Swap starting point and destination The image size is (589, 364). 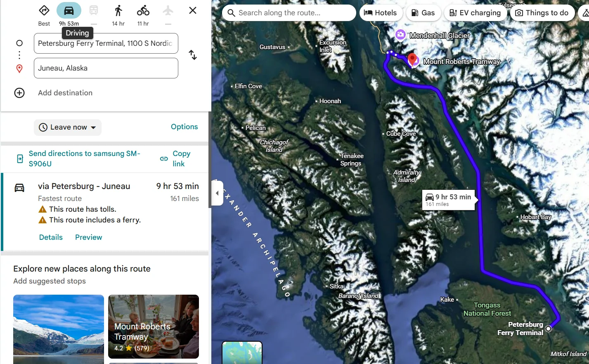point(193,55)
